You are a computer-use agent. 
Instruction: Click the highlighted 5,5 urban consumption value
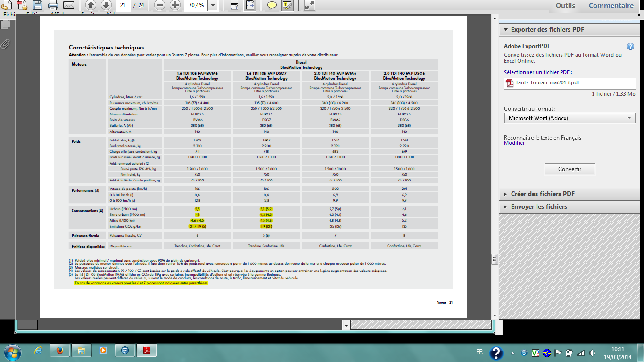[197, 208]
